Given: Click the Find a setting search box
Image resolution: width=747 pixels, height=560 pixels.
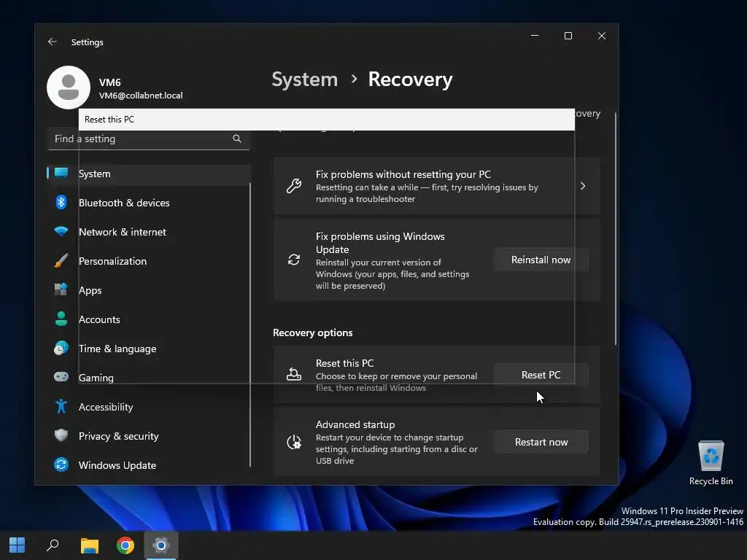Looking at the screenshot, I should pyautogui.click(x=149, y=139).
